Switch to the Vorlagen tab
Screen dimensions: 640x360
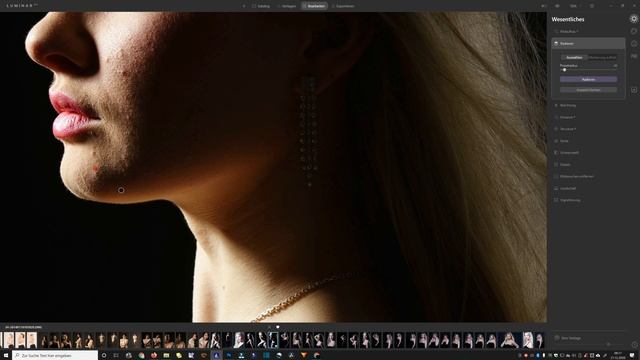click(287, 6)
